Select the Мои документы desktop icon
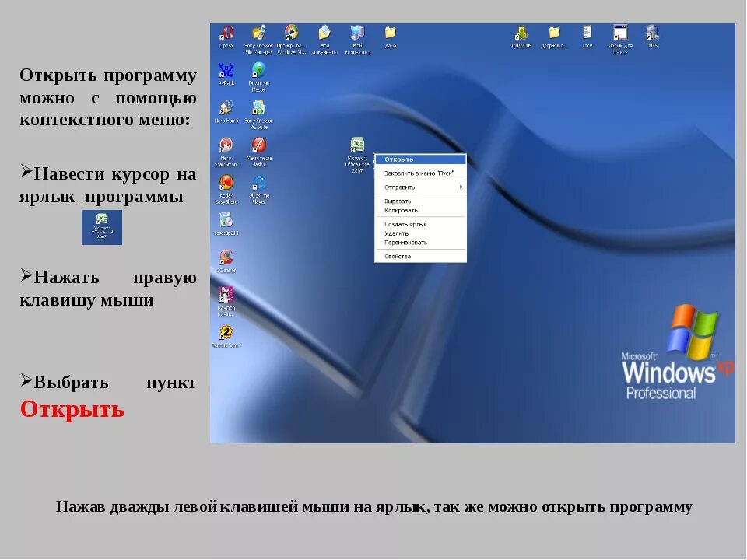 324,40
